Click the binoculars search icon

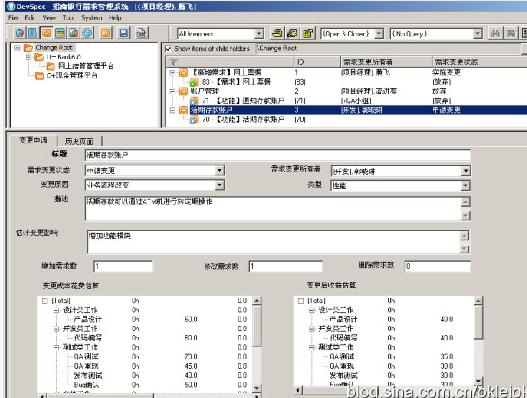[x=495, y=33]
